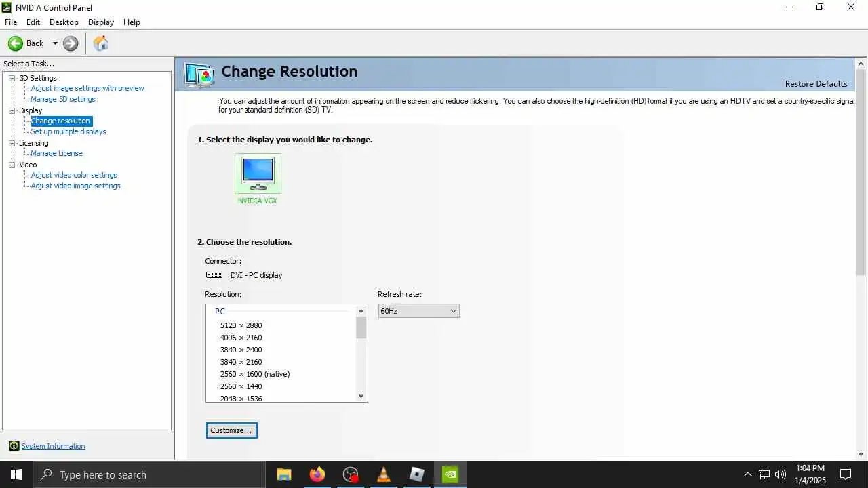The width and height of the screenshot is (868, 488).
Task: Click the Windows Start button
Action: click(16, 474)
